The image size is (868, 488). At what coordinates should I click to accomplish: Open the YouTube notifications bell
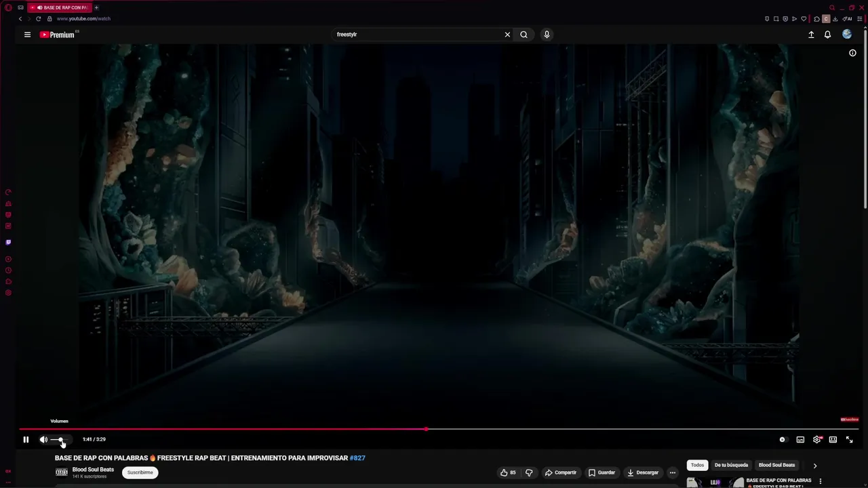point(827,35)
